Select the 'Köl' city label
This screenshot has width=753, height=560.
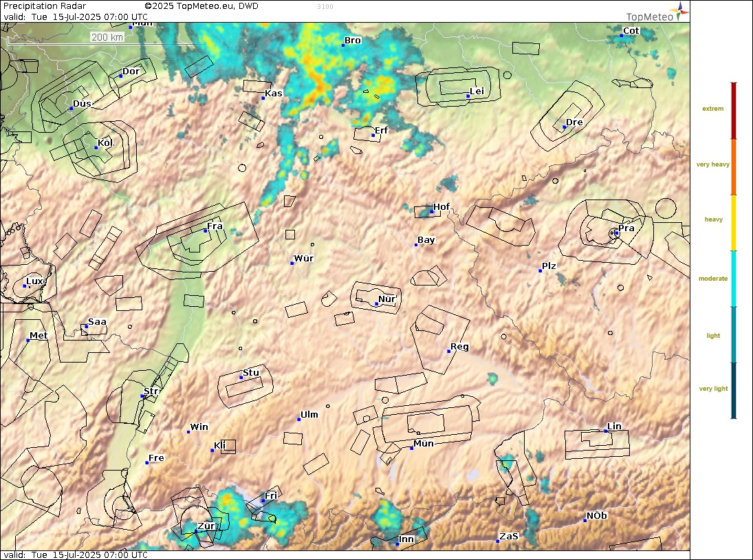(106, 142)
